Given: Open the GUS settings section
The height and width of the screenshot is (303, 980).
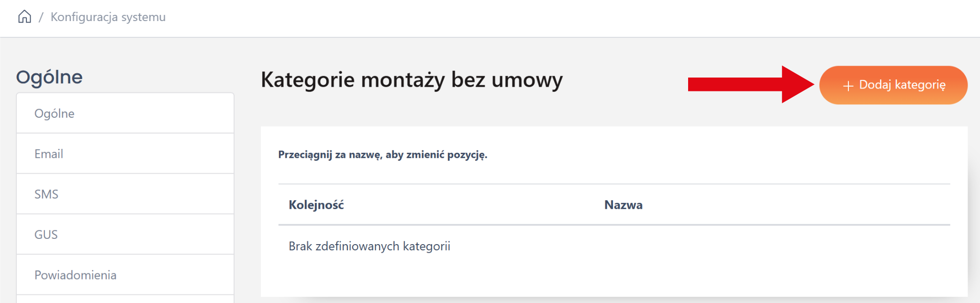Looking at the screenshot, I should (45, 235).
